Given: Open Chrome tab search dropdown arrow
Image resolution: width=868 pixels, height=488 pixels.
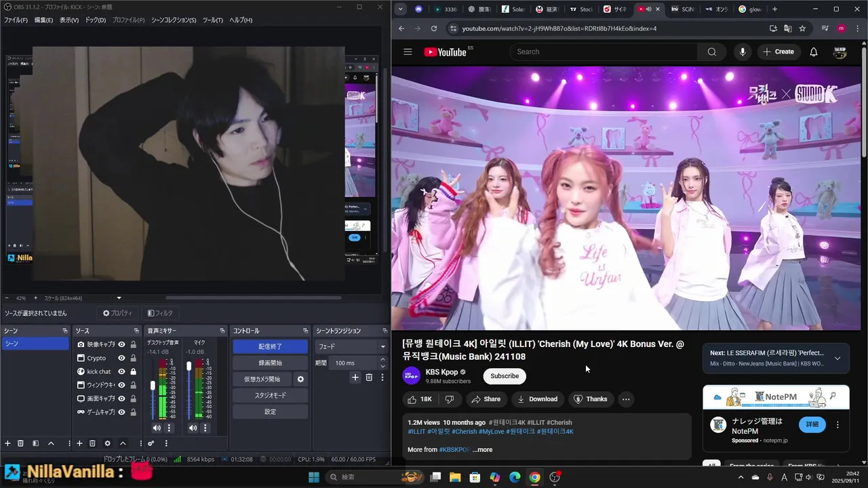Looking at the screenshot, I should pyautogui.click(x=401, y=9).
